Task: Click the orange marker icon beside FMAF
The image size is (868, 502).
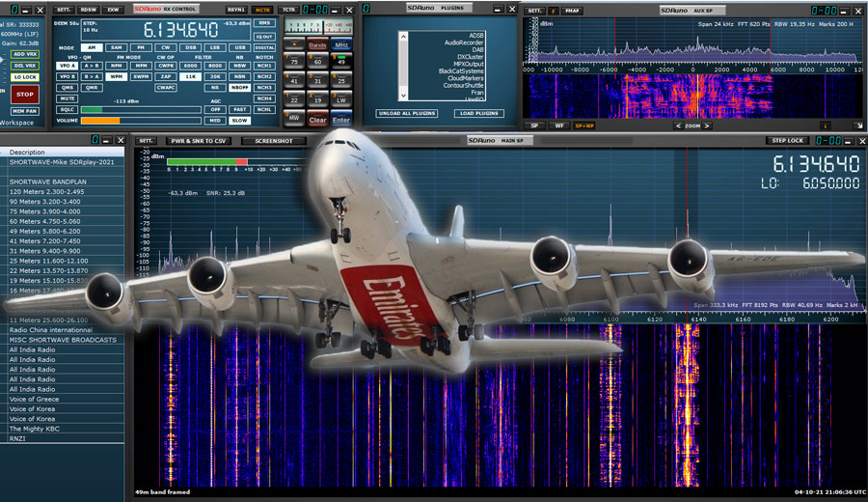Action: point(553,11)
